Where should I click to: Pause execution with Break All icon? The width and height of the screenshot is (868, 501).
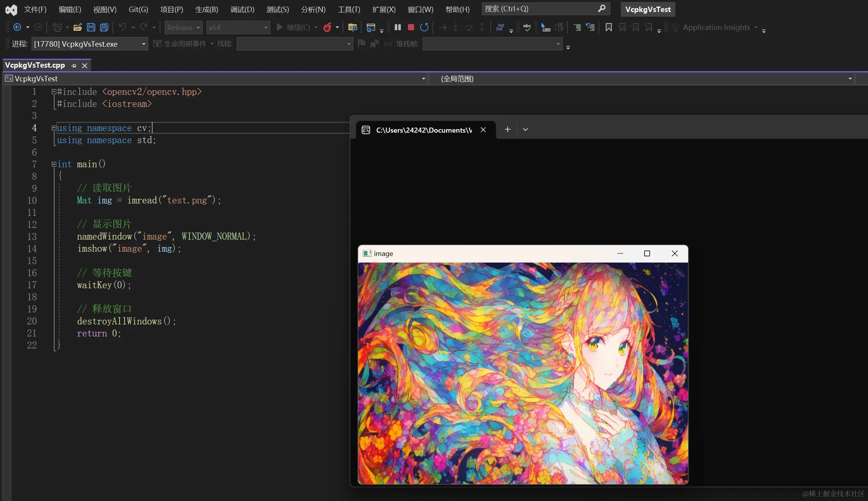click(397, 27)
